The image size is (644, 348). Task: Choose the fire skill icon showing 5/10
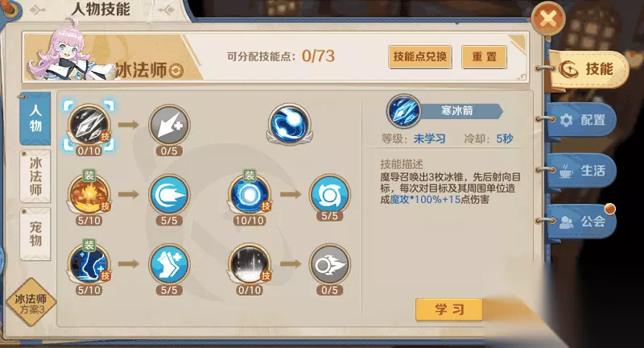tap(89, 195)
